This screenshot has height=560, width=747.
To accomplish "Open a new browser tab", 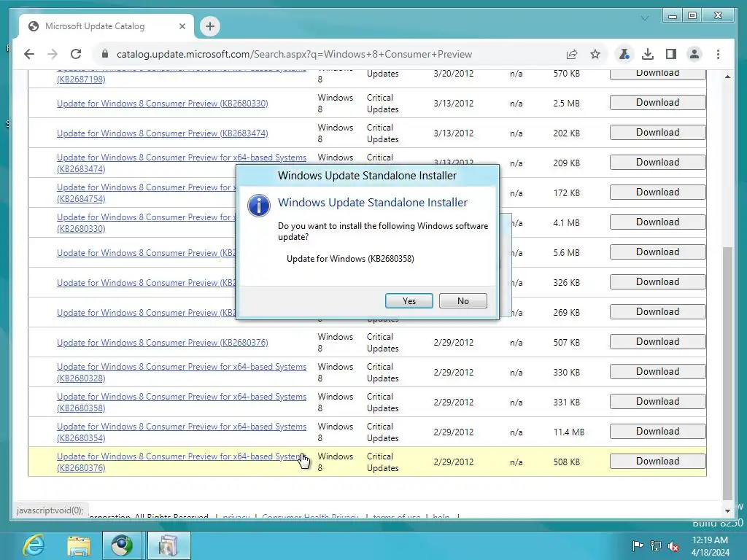I will coord(210,26).
